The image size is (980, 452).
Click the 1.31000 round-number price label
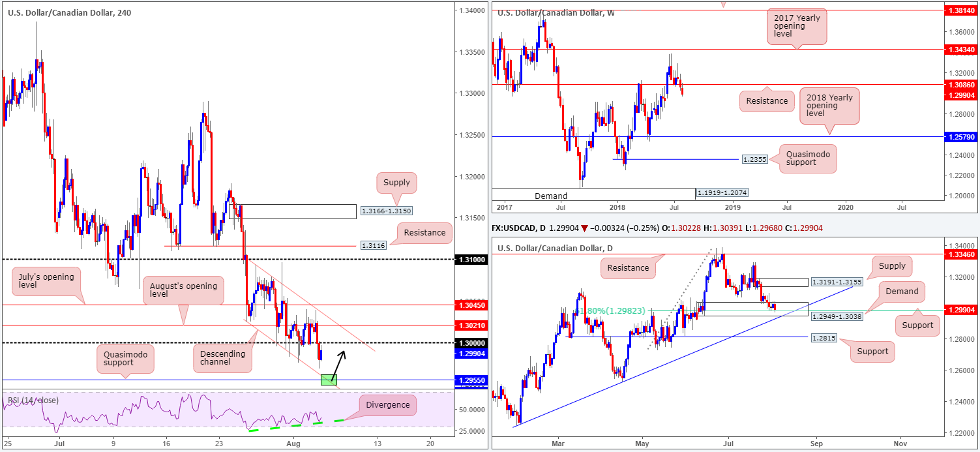(x=471, y=259)
